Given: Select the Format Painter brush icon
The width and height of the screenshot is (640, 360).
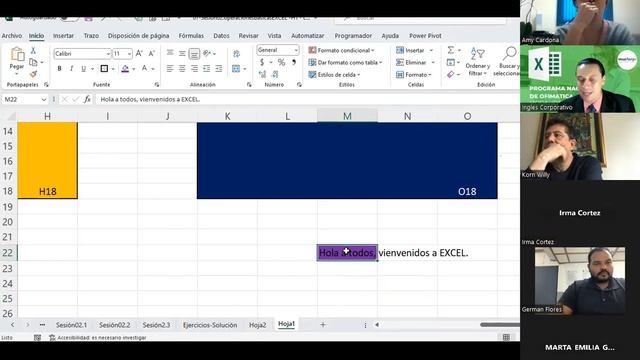Looking at the screenshot, I should coord(33,74).
